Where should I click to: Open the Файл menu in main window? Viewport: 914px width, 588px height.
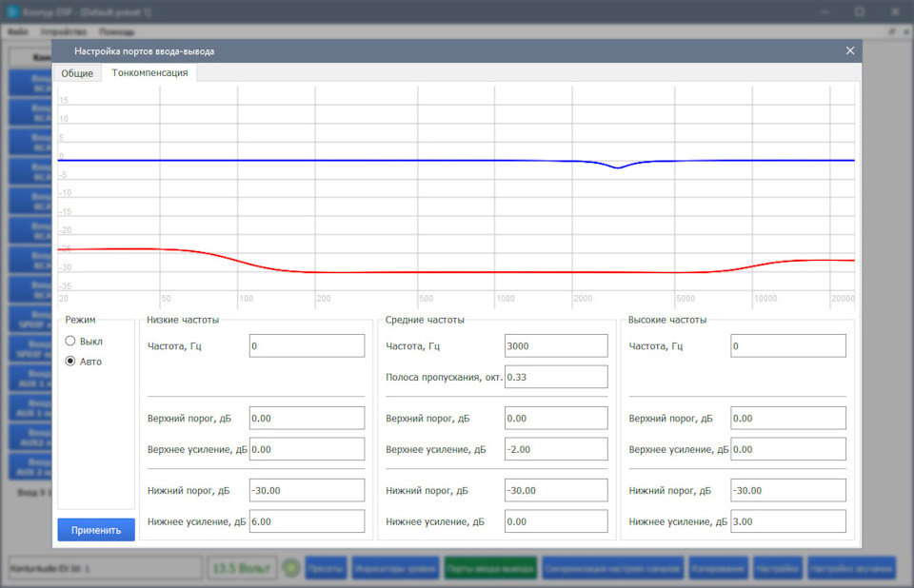coord(17,31)
